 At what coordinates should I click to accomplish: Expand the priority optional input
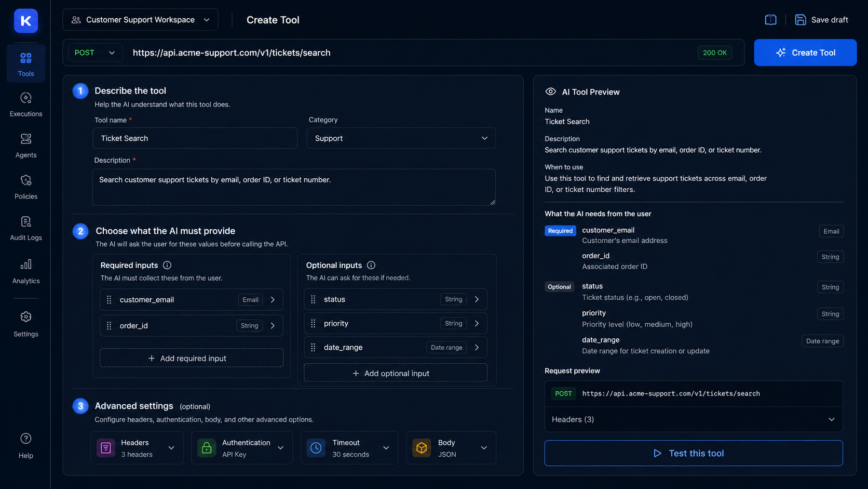click(477, 323)
